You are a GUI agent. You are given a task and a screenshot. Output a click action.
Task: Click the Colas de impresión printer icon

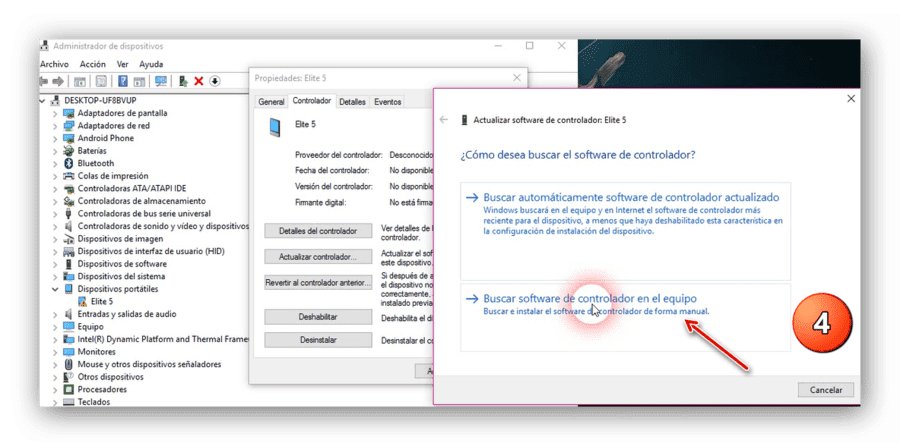tap(69, 176)
